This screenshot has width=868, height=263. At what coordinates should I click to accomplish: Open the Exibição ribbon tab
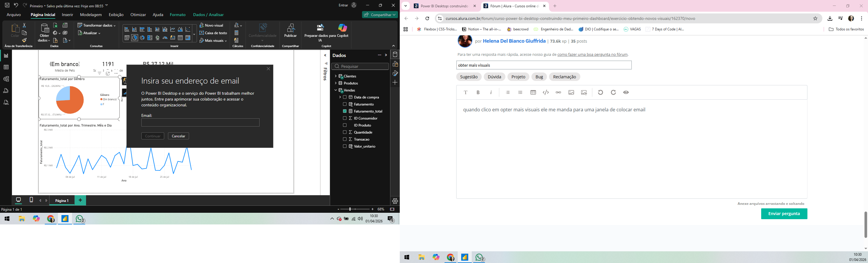coord(116,15)
